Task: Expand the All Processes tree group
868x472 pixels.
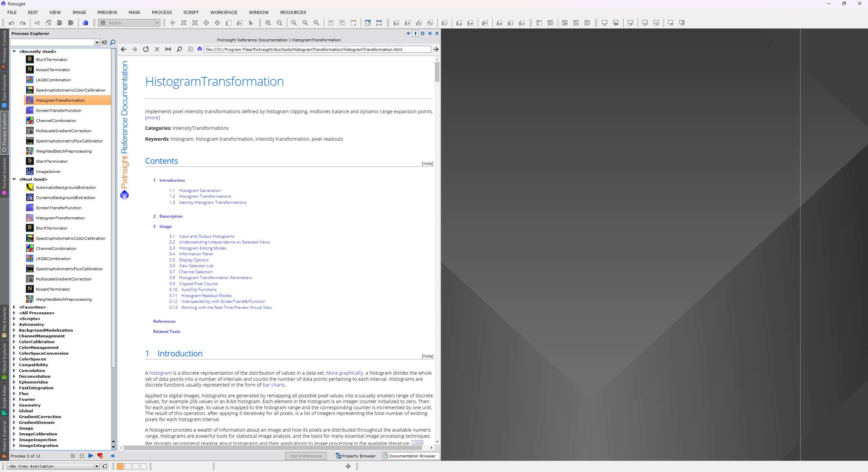Action: tap(14, 313)
